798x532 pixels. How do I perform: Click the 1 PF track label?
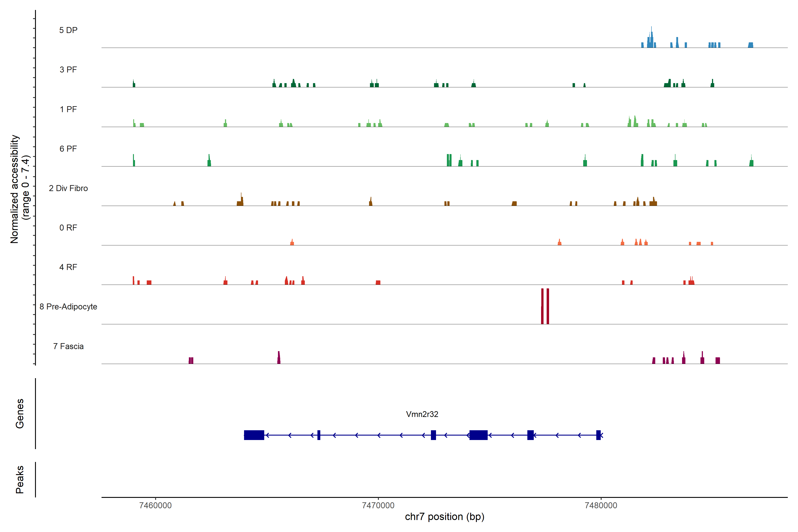point(68,109)
